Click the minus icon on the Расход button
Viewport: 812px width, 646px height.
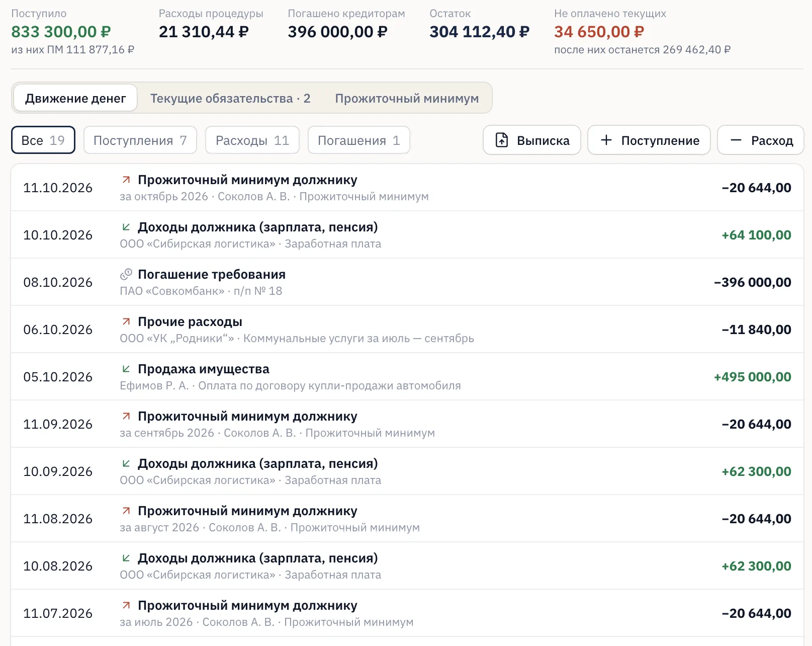(x=736, y=140)
